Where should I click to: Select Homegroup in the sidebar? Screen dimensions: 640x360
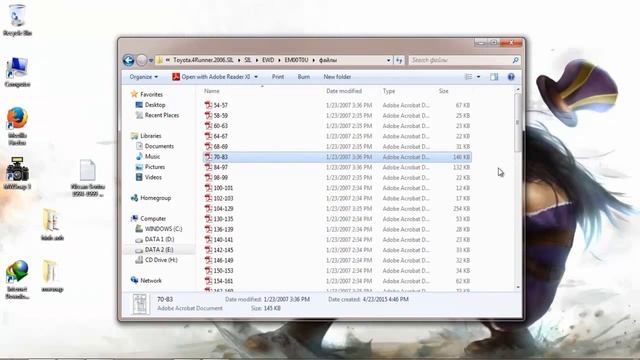tap(151, 198)
